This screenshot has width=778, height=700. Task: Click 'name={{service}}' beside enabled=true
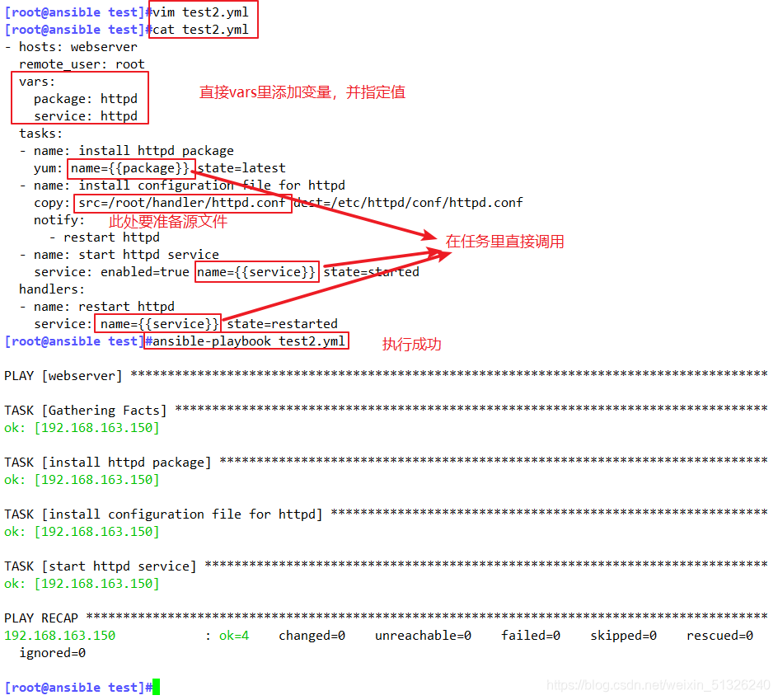tap(256, 272)
